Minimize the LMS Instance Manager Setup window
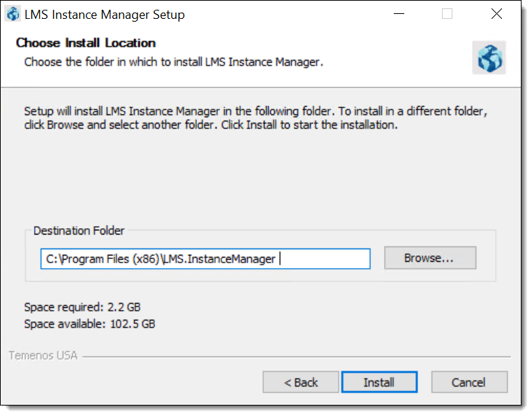The height and width of the screenshot is (416, 532). pyautogui.click(x=399, y=14)
